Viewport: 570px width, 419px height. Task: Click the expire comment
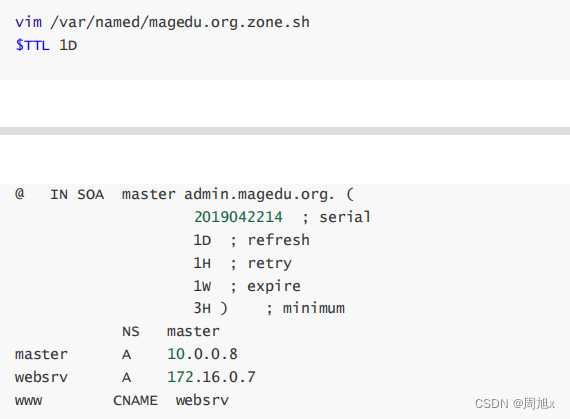pos(265,286)
